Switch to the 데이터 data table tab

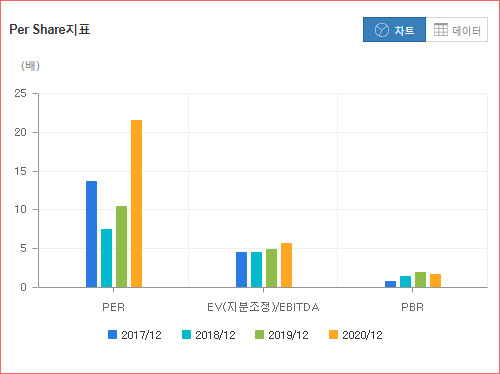pyautogui.click(x=457, y=30)
